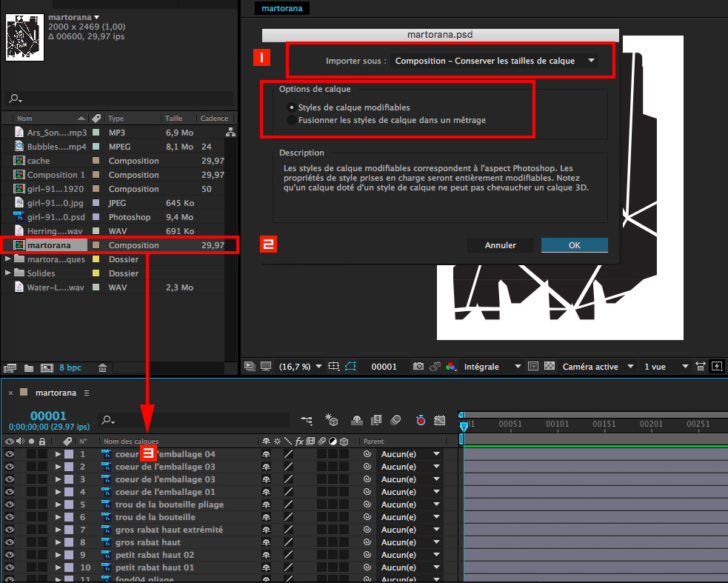The image size is (728, 583).
Task: Select 'Styles de calque modifiables' radio option
Action: click(293, 107)
